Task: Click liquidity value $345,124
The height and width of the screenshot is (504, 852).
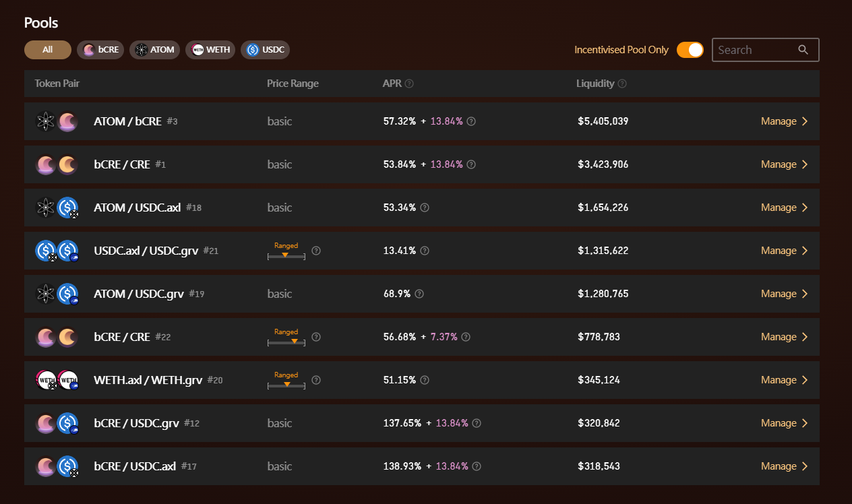Action: pos(599,380)
